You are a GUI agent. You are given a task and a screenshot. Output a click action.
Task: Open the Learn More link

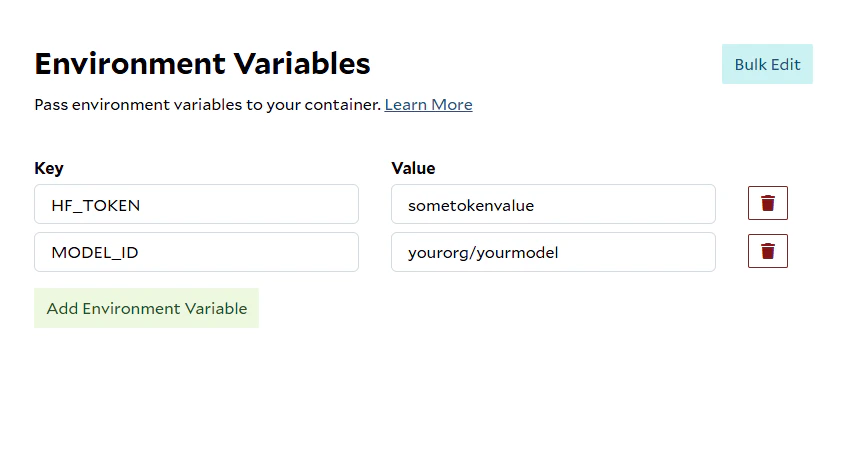[x=428, y=104]
